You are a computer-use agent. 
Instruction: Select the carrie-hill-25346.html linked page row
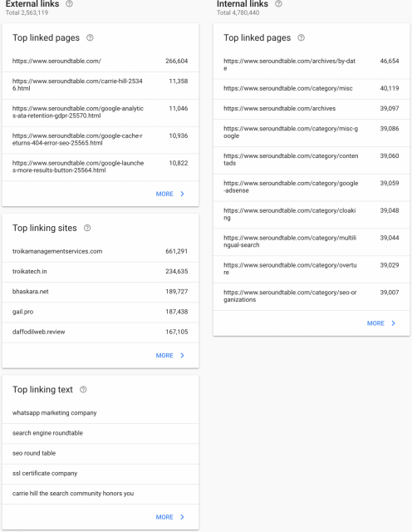tap(101, 85)
